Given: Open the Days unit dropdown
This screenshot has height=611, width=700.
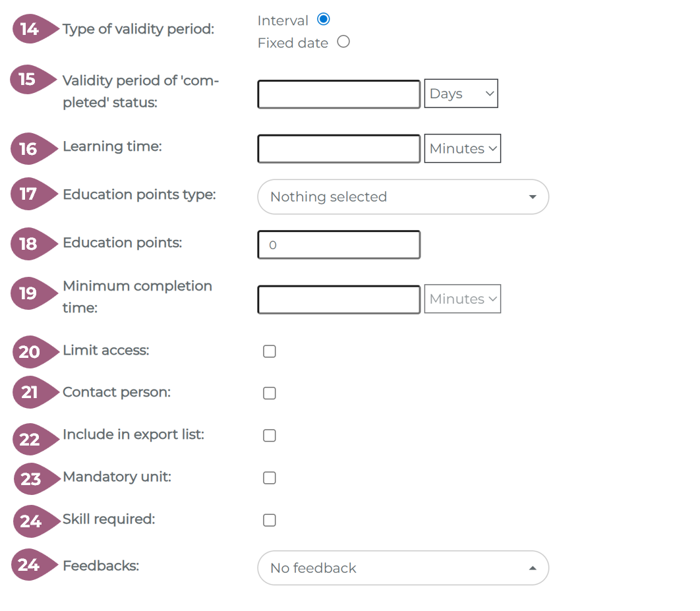Looking at the screenshot, I should click(x=461, y=94).
